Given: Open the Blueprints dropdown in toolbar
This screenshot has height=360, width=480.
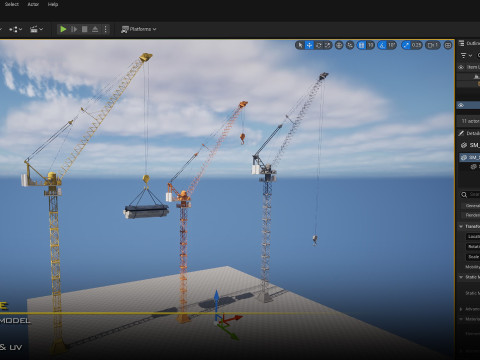Looking at the screenshot, I should (15, 29).
